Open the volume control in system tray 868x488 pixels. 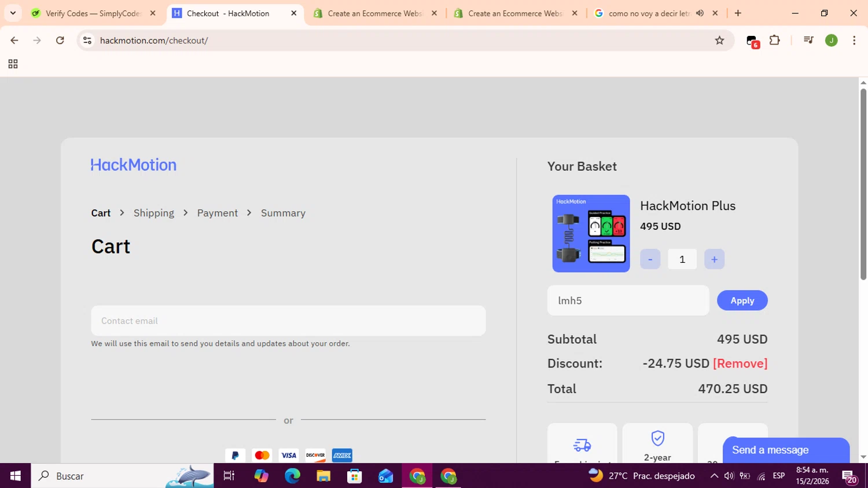point(729,476)
